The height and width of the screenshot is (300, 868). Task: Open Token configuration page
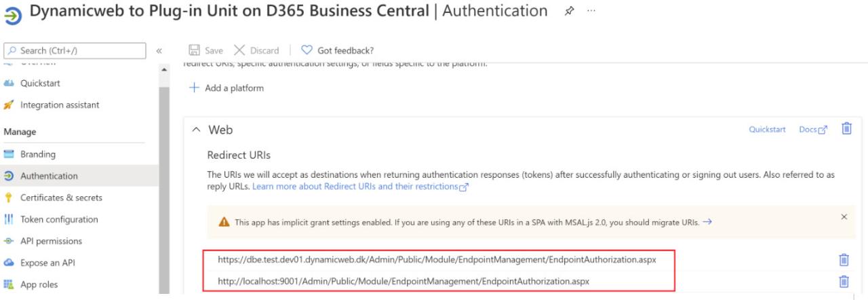point(59,219)
